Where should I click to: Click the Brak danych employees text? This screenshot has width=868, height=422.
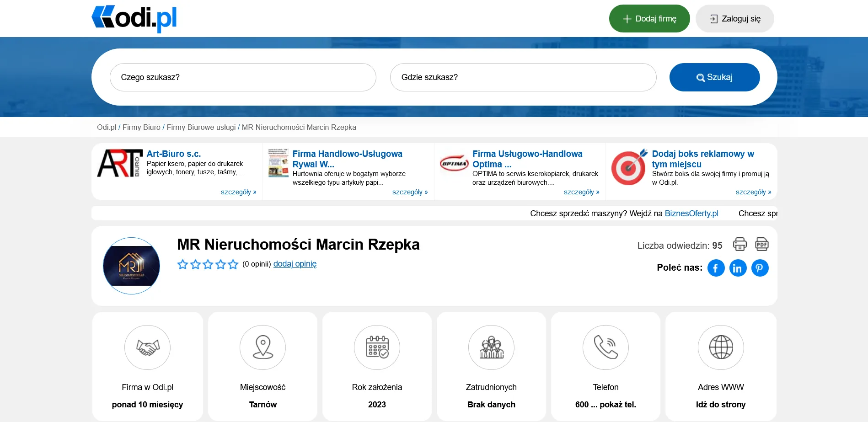coord(491,405)
